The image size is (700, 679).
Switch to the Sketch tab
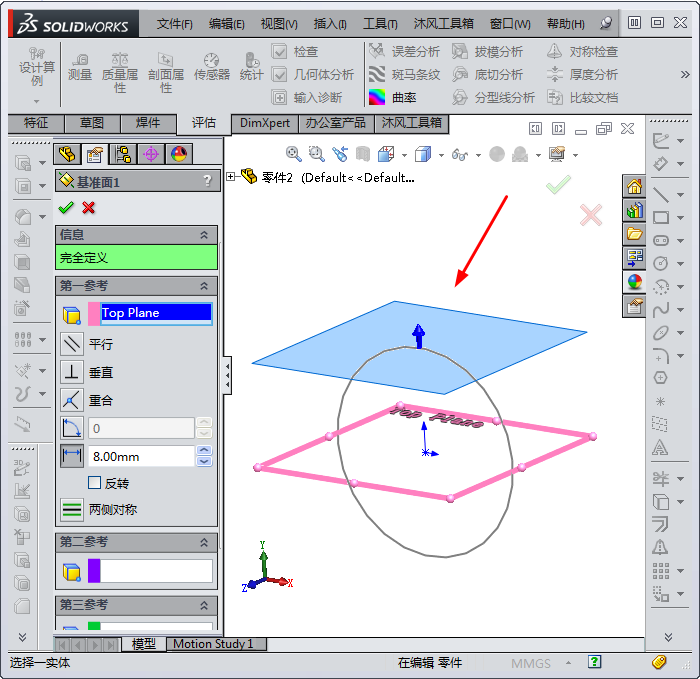click(x=91, y=123)
